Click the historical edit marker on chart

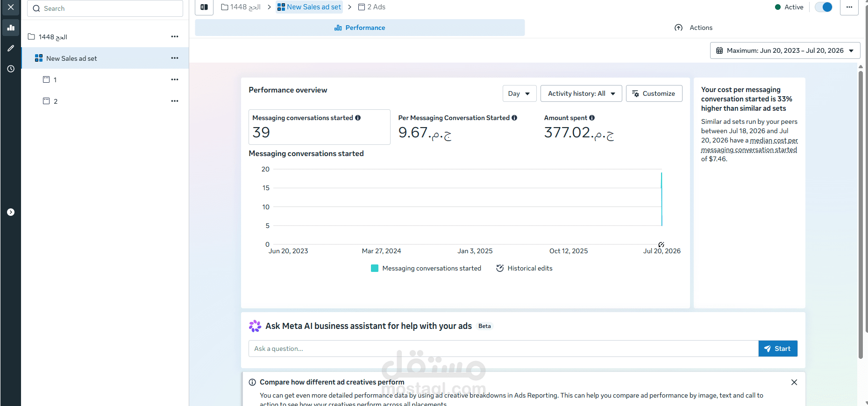[x=662, y=244]
